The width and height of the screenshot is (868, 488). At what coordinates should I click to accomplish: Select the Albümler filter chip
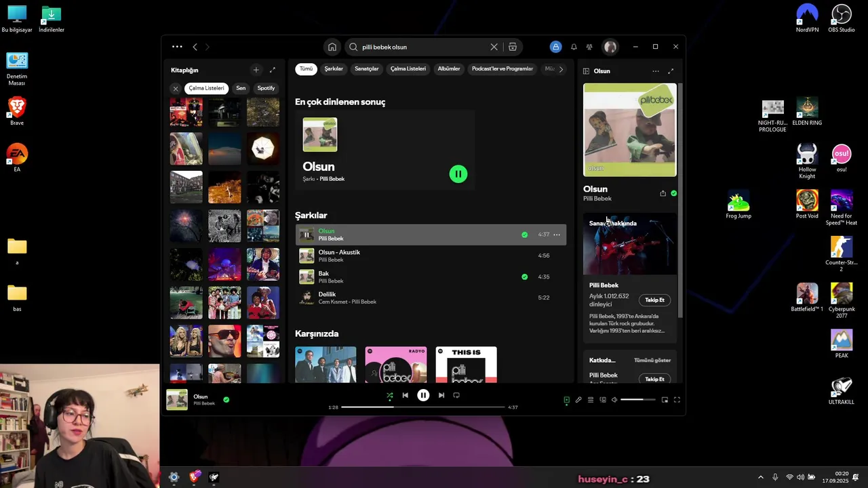pyautogui.click(x=449, y=68)
